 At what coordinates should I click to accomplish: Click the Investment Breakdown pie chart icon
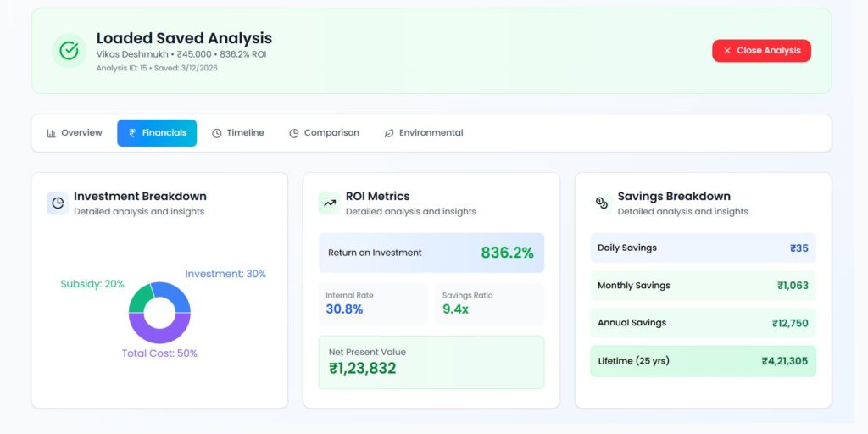(x=58, y=203)
